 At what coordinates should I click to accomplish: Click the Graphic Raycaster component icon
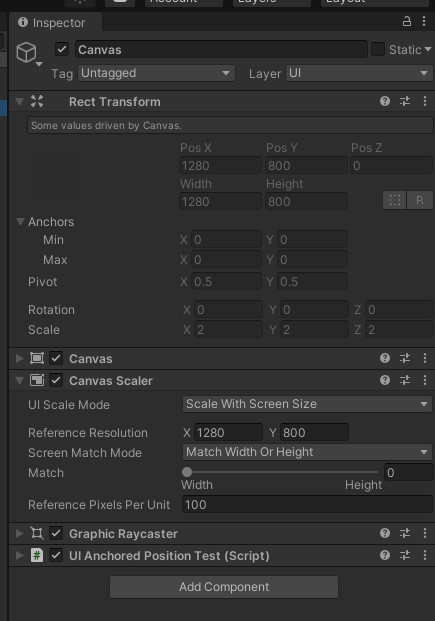click(37, 533)
